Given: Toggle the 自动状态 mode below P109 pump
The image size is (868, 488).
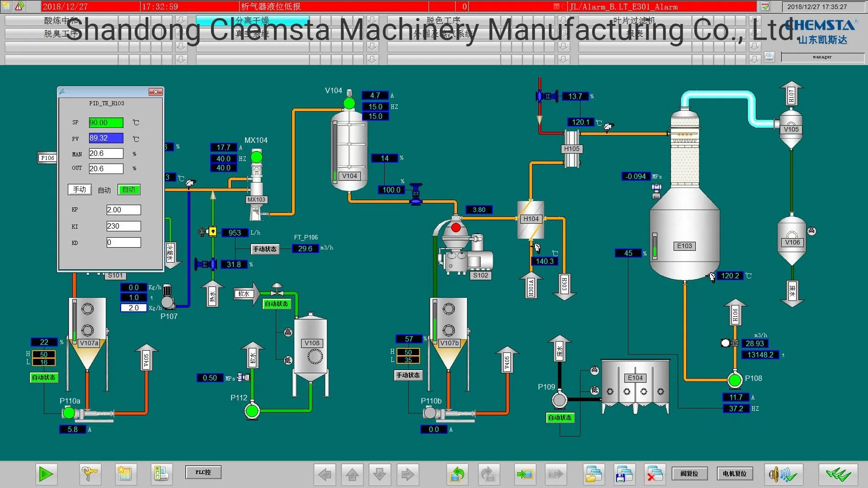Looking at the screenshot, I should click(x=560, y=418).
